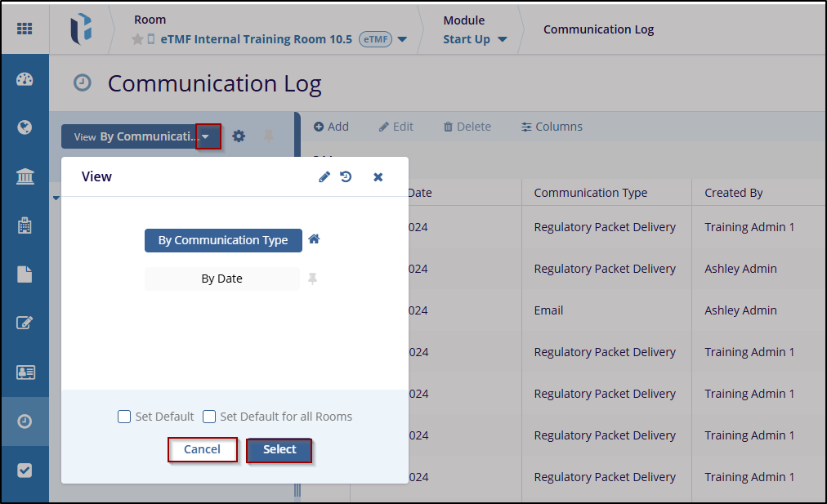Check Set Default for all Rooms

point(209,417)
